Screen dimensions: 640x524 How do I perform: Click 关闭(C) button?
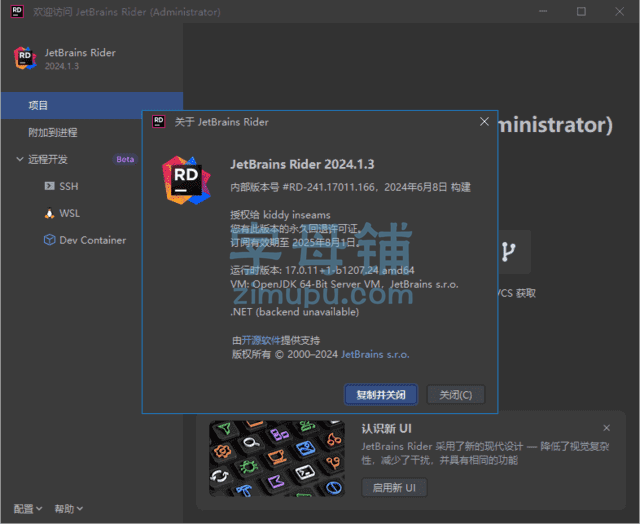[456, 395]
